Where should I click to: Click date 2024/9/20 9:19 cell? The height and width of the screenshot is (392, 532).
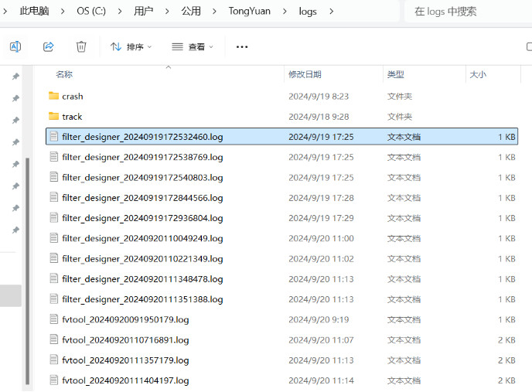coord(319,320)
